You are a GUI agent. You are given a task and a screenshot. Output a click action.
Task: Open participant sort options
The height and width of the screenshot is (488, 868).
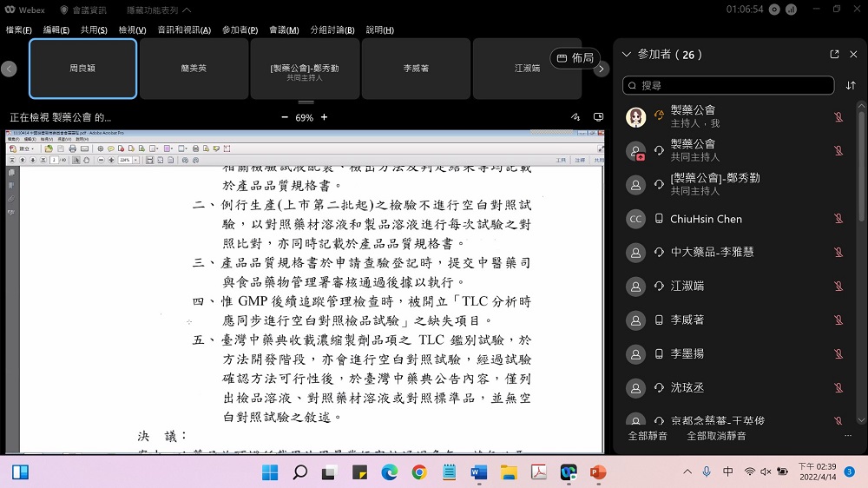click(x=851, y=85)
